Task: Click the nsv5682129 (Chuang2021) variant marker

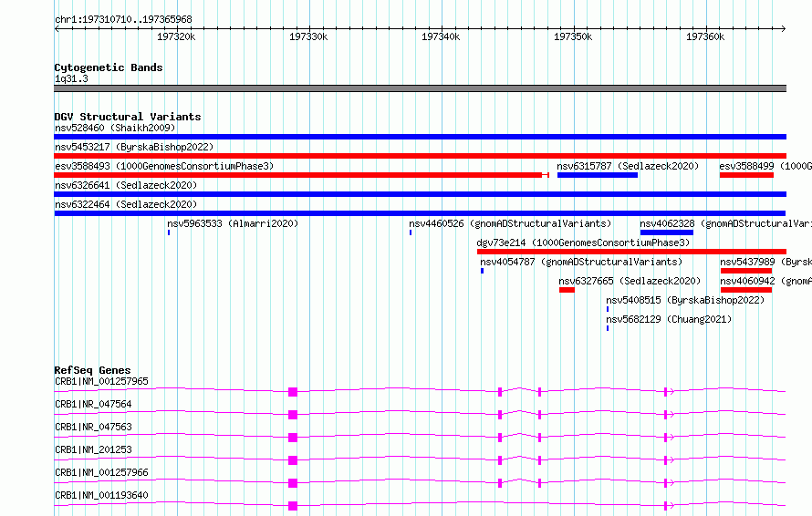Action: point(608,328)
